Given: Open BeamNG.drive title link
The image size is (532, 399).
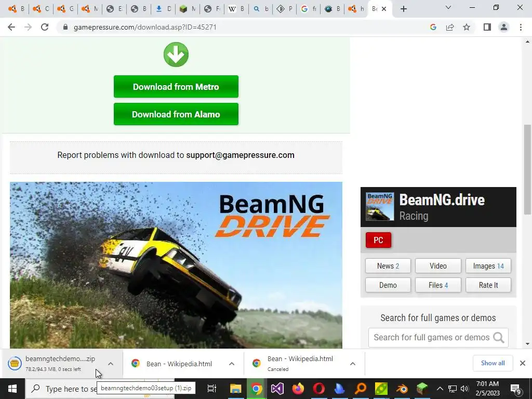Looking at the screenshot, I should (x=442, y=200).
